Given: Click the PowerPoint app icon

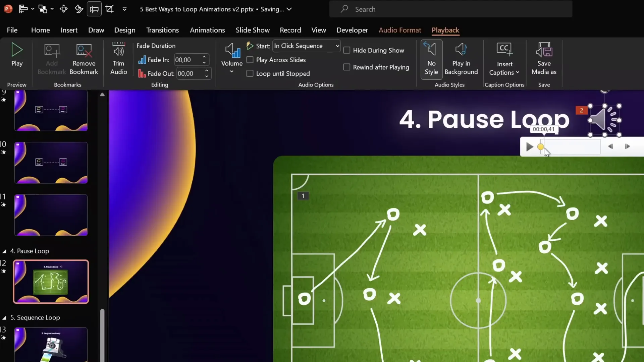Looking at the screenshot, I should tap(8, 9).
